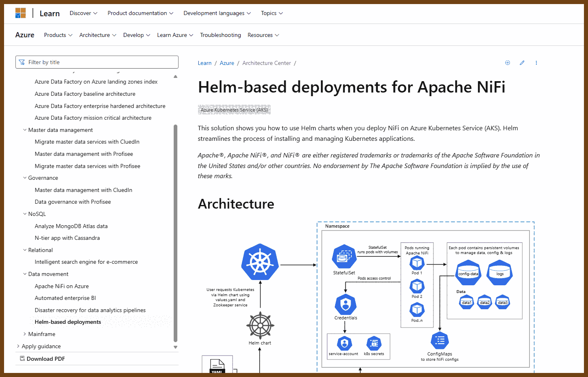
Task: Click the data3 volume icon
Action: tap(502, 302)
